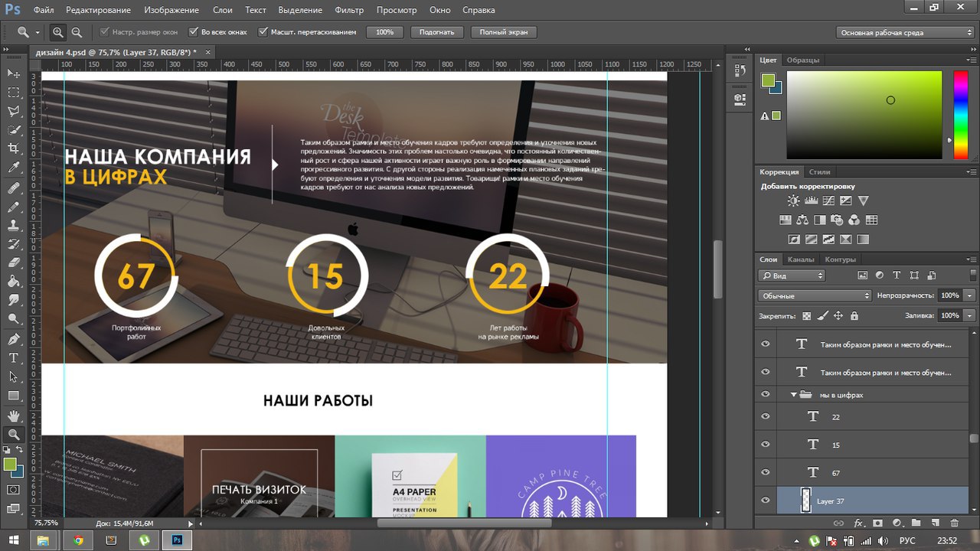Viewport: 980px width, 551px height.
Task: Uncheck 'Масшт. перетаскиванием' checkbox
Action: point(263,32)
